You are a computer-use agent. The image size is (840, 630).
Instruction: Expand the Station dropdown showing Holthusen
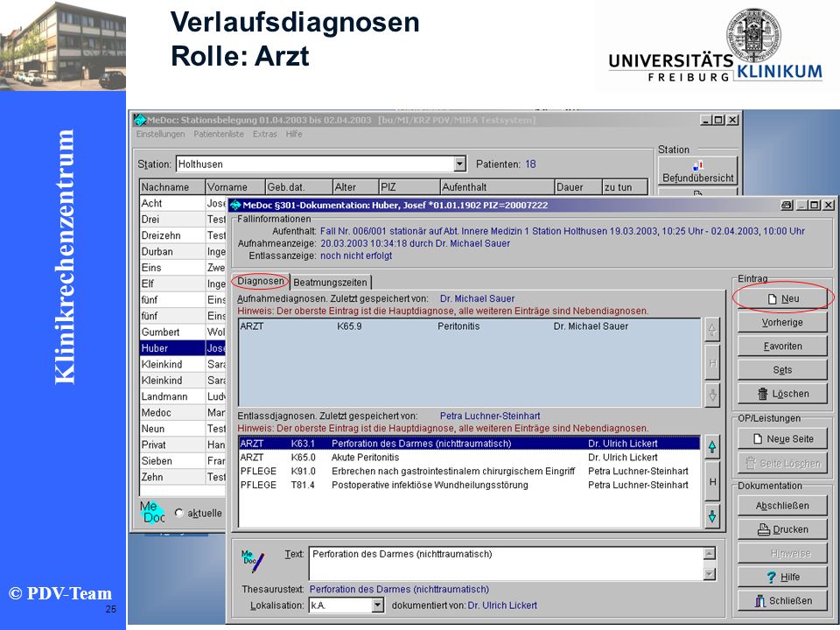[459, 164]
